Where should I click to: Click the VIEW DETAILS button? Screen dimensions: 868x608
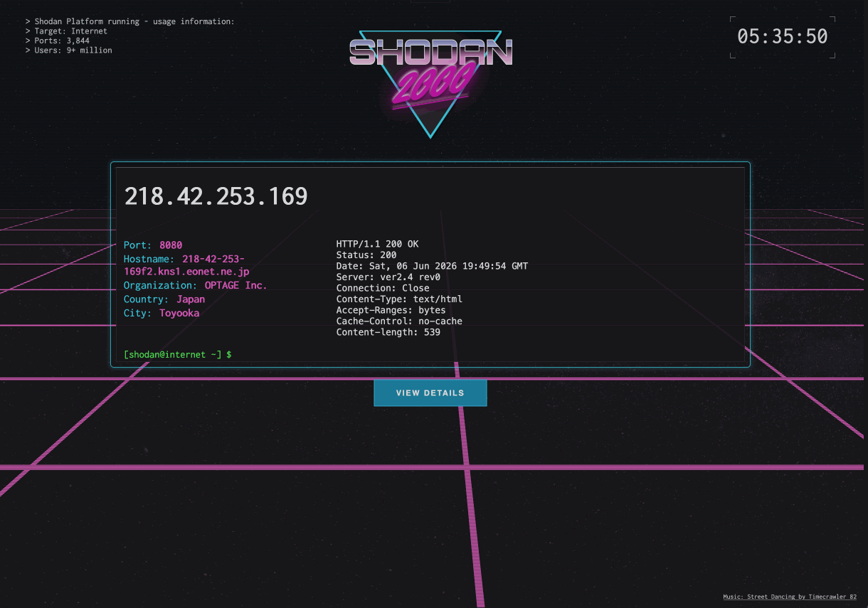430,393
